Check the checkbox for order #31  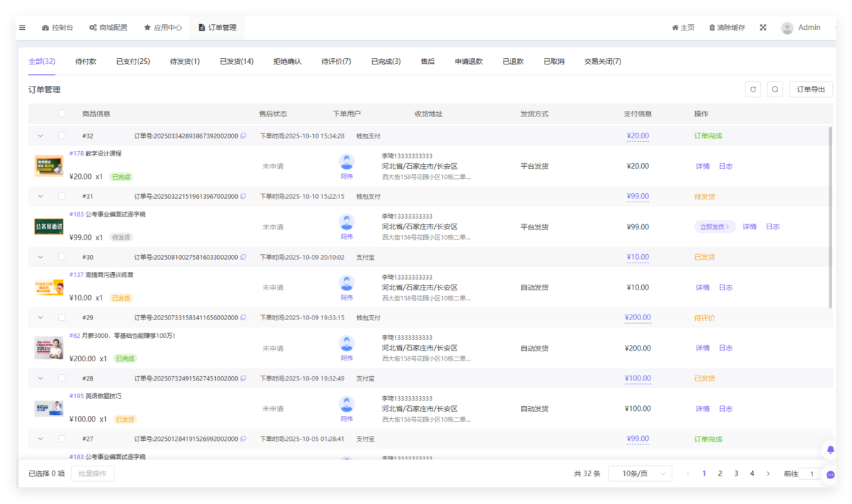62,197
